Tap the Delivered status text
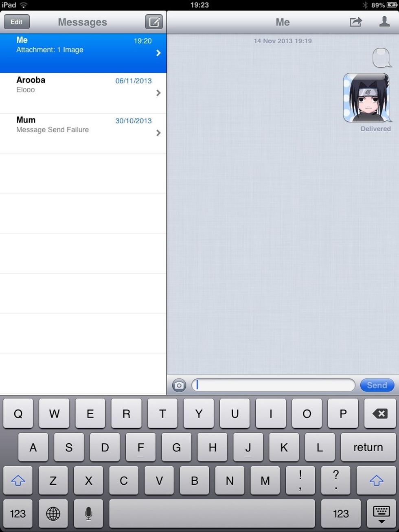 coord(375,129)
